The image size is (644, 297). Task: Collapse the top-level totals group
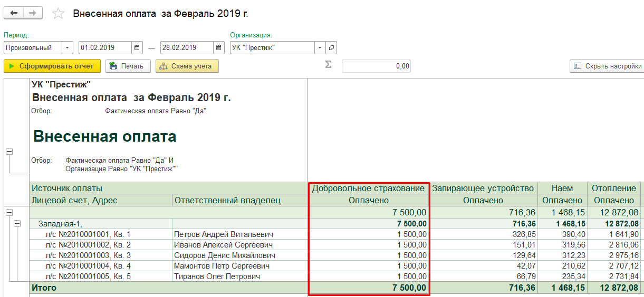tap(9, 213)
